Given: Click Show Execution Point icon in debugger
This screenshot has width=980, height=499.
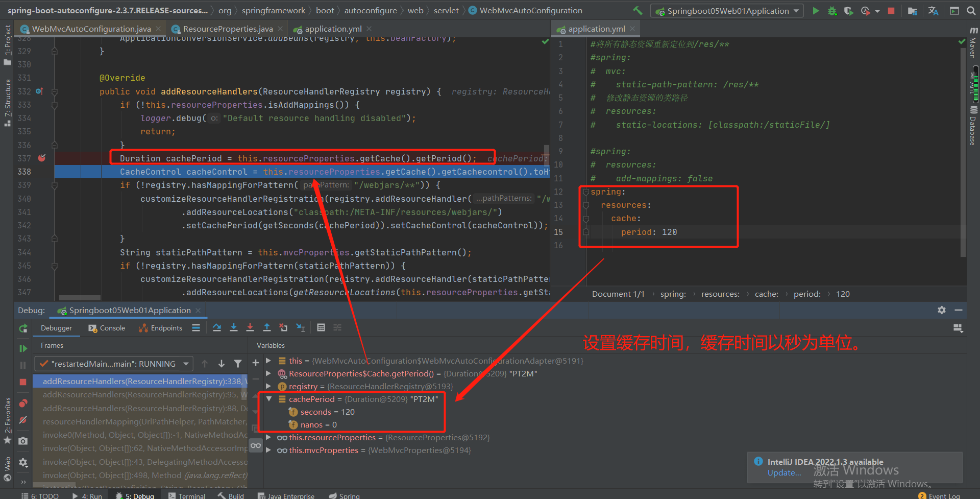Looking at the screenshot, I should coord(195,328).
